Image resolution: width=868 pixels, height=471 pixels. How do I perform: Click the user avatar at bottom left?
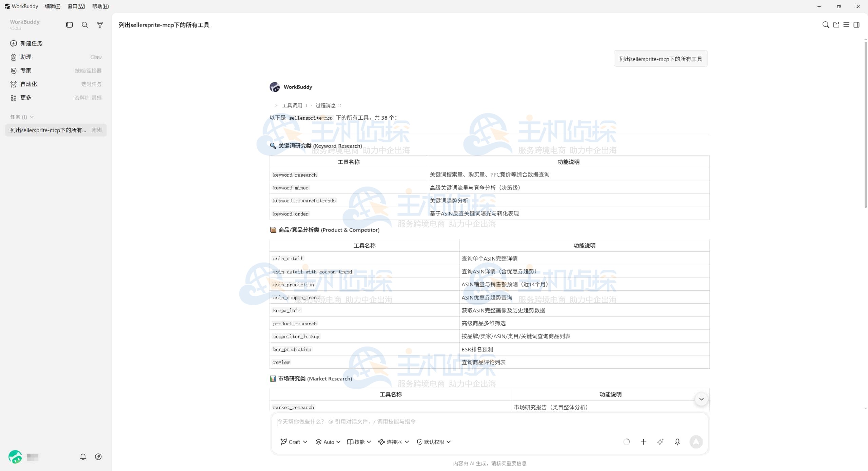[x=15, y=457]
